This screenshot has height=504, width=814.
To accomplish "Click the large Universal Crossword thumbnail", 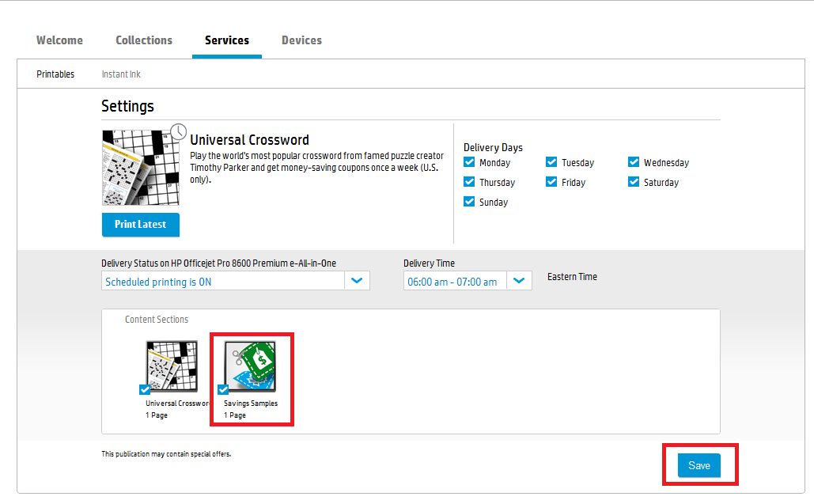I will click(141, 168).
